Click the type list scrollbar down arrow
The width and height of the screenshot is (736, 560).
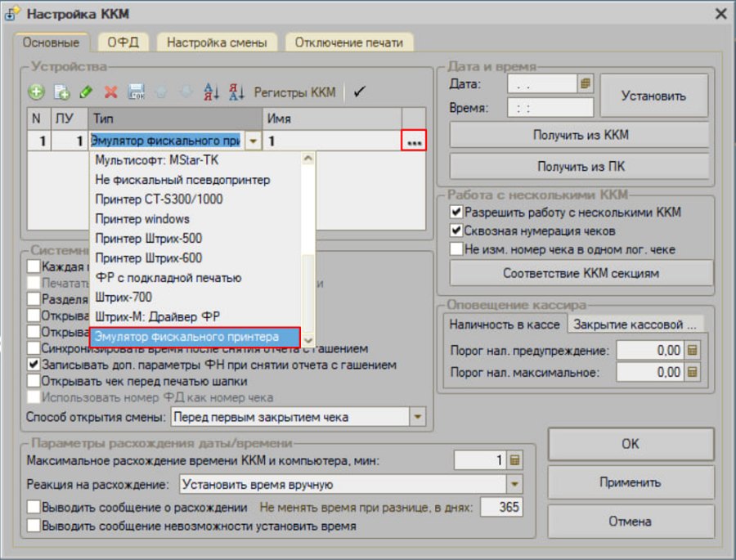click(x=308, y=340)
